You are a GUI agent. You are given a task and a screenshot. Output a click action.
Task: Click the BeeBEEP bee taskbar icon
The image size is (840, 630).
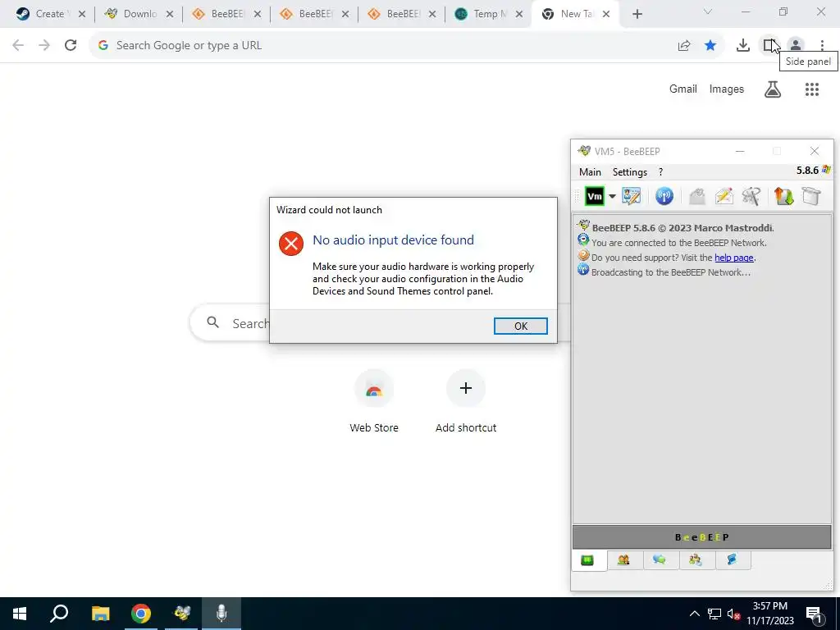(x=181, y=614)
